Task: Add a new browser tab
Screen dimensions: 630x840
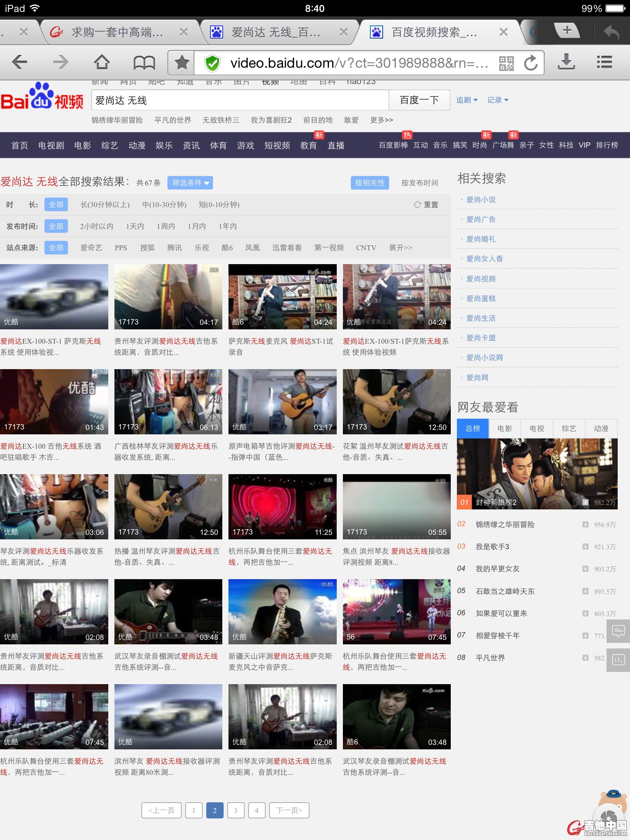Action: [x=567, y=30]
